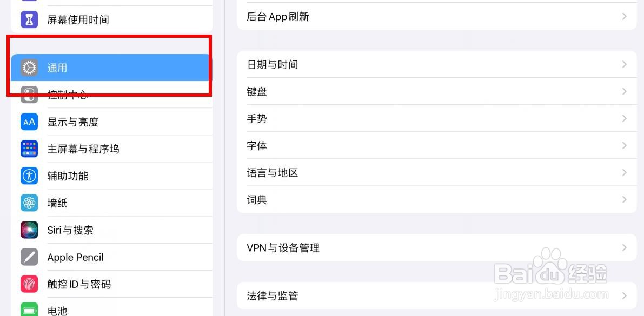
Task: Open the Siri & Search icon
Action: [x=29, y=230]
